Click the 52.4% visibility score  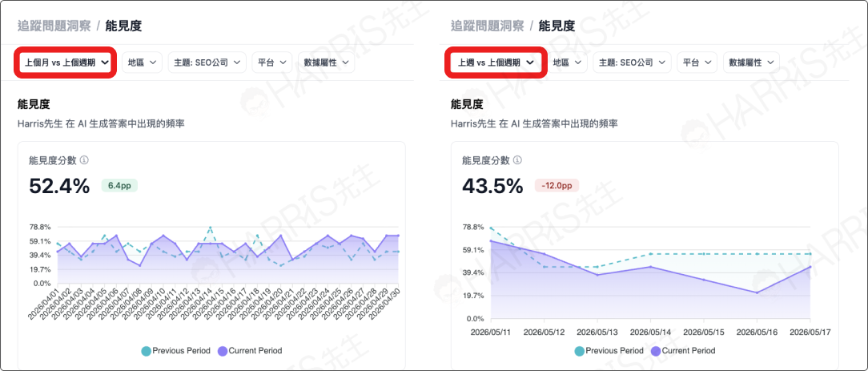59,187
